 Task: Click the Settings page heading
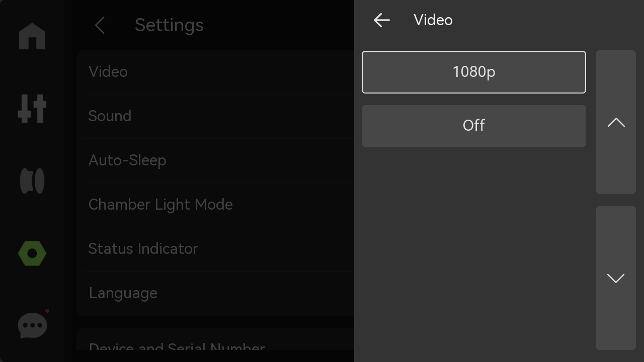(169, 25)
